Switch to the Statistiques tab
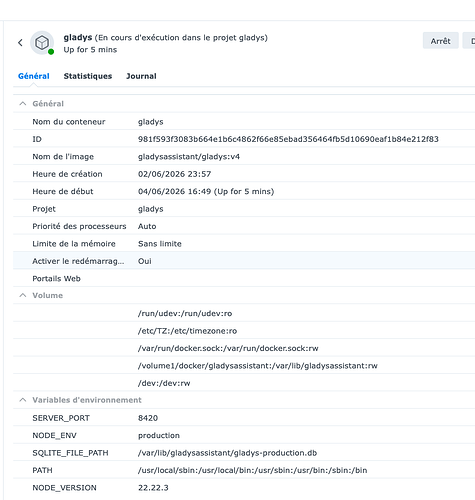The height and width of the screenshot is (500, 475). 88,76
